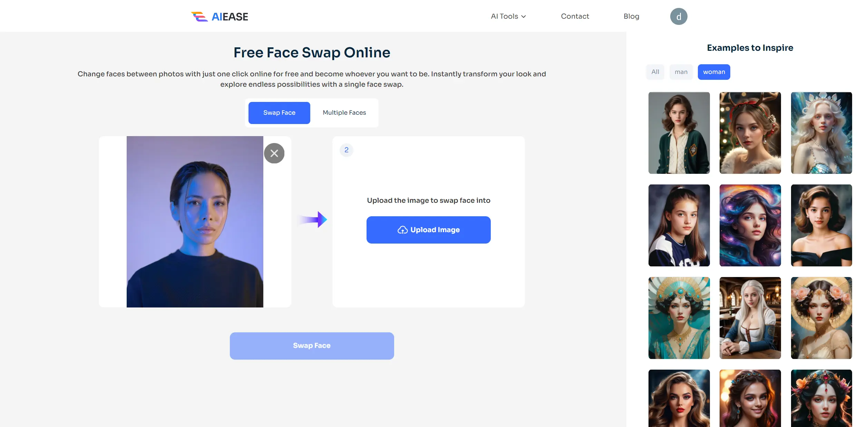Select the woman filter toggle
This screenshot has height=427, width=868.
pyautogui.click(x=714, y=72)
